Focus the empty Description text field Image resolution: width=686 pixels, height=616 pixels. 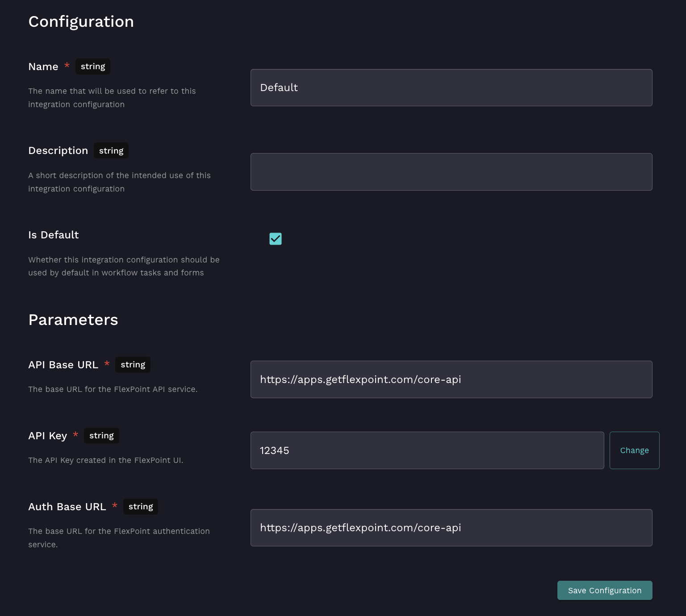[451, 172]
